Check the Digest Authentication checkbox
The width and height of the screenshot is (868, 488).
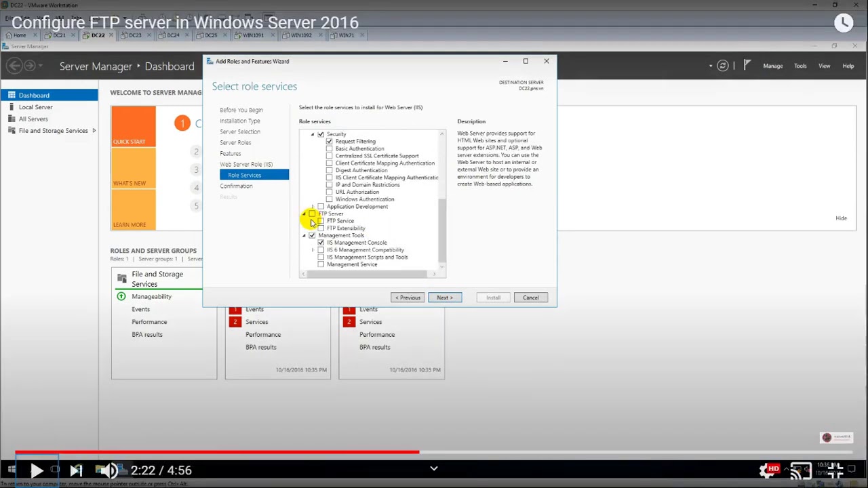[330, 170]
